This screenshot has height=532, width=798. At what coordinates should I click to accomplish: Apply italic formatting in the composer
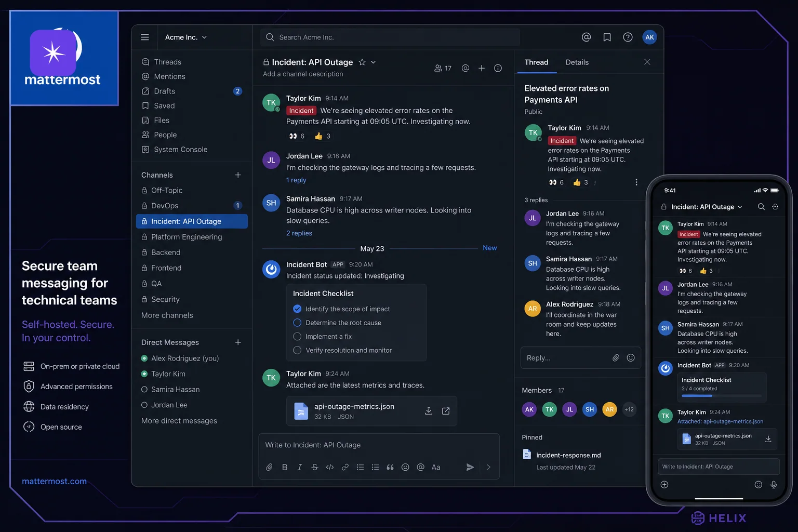300,467
